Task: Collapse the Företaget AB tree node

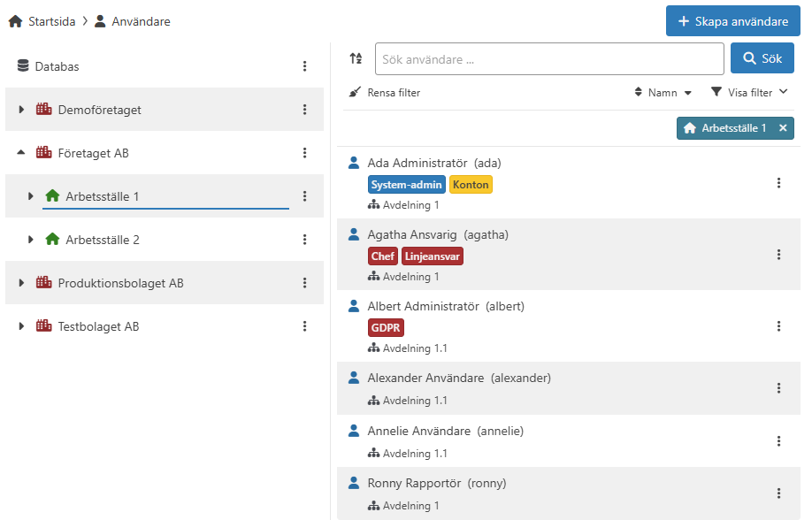Action: click(x=21, y=153)
